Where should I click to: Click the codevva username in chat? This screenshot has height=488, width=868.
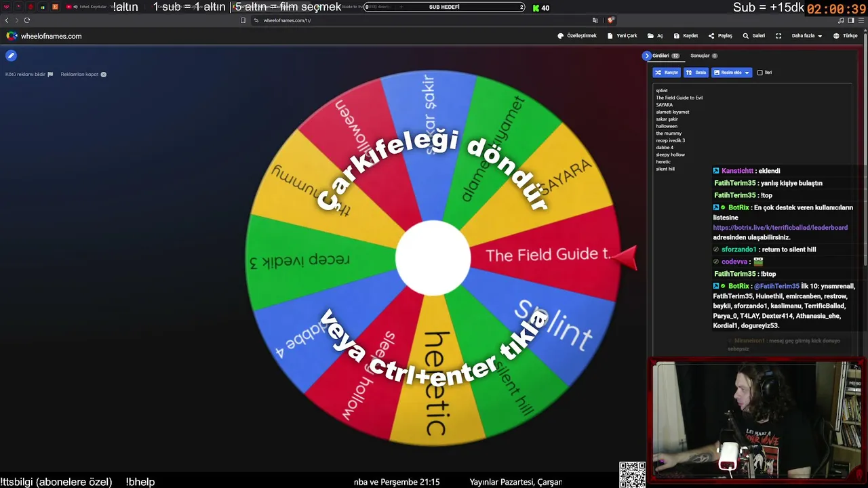coord(734,262)
